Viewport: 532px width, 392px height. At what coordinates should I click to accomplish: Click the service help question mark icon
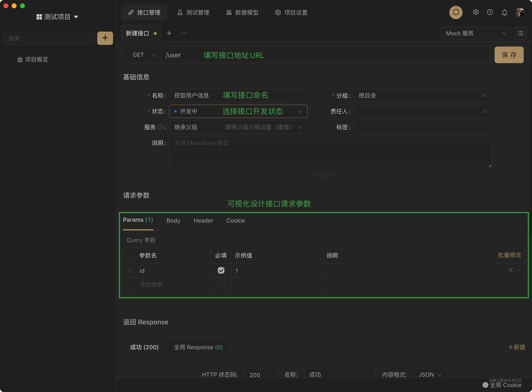(x=161, y=127)
